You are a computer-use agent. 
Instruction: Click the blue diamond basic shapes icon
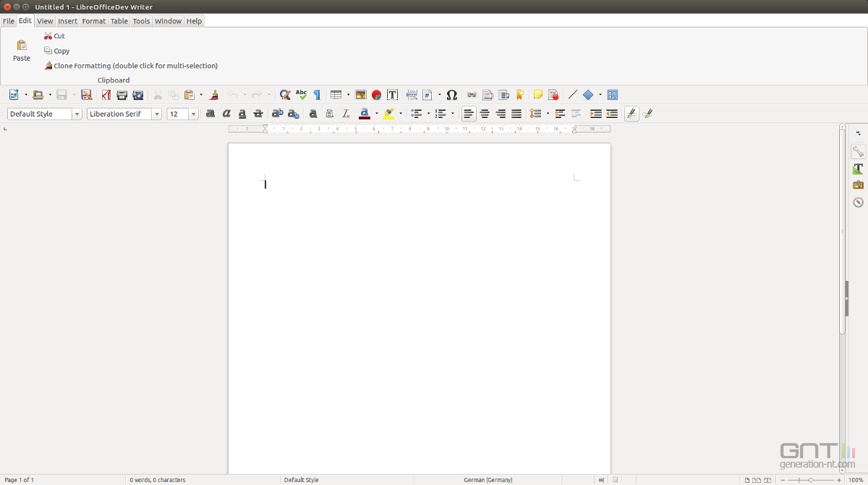[588, 95]
